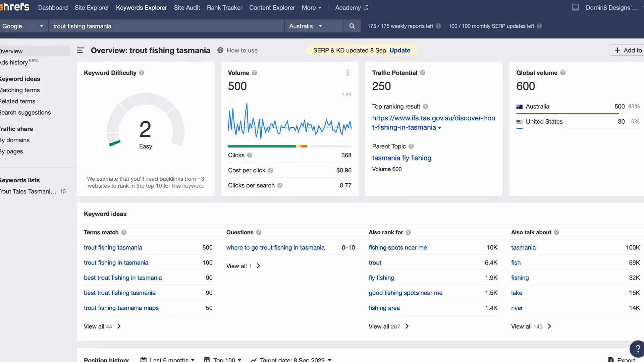Open the Target date dropdown
The width and height of the screenshot is (644, 362).
(291, 360)
